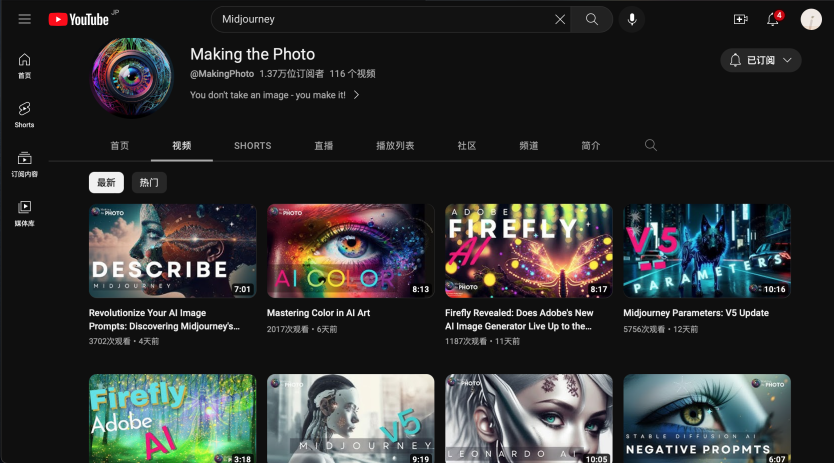This screenshot has width=834, height=463.
Task: Click the YouTube logo
Action: click(79, 20)
